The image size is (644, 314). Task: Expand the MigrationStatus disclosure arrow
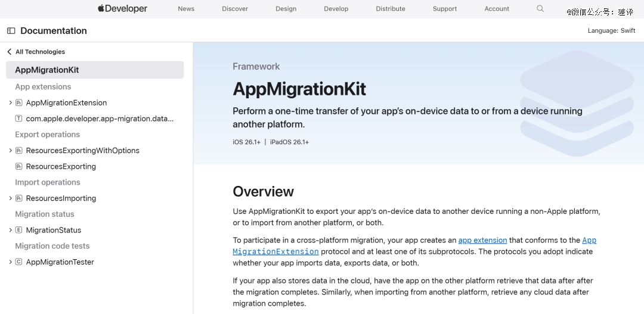(x=10, y=231)
